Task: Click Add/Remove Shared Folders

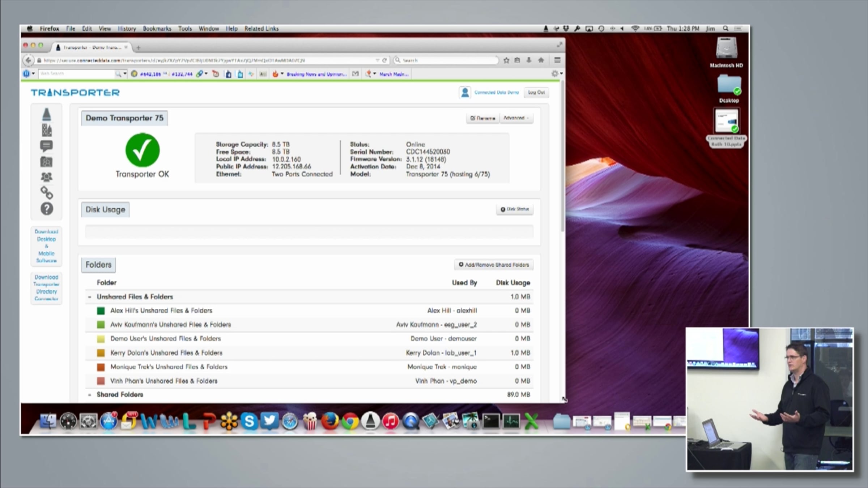Action: tap(494, 265)
